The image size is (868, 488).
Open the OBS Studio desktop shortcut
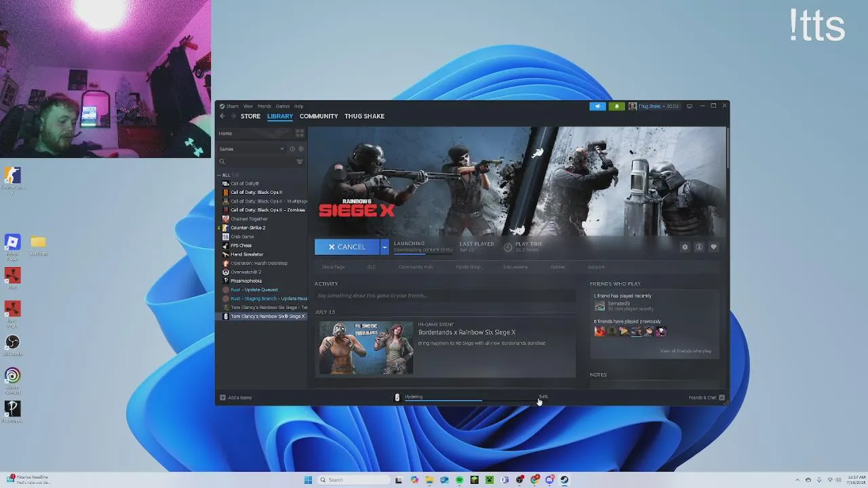pyautogui.click(x=12, y=345)
